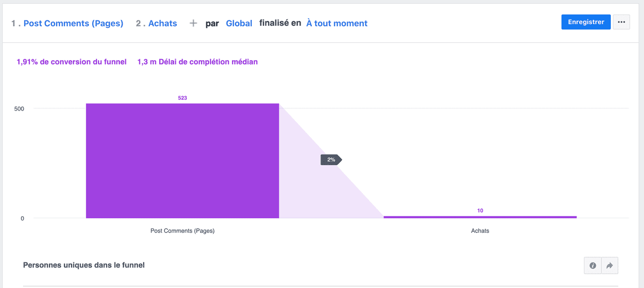The height and width of the screenshot is (288, 644).
Task: Click the 2% conversion tag marker
Action: tap(331, 160)
